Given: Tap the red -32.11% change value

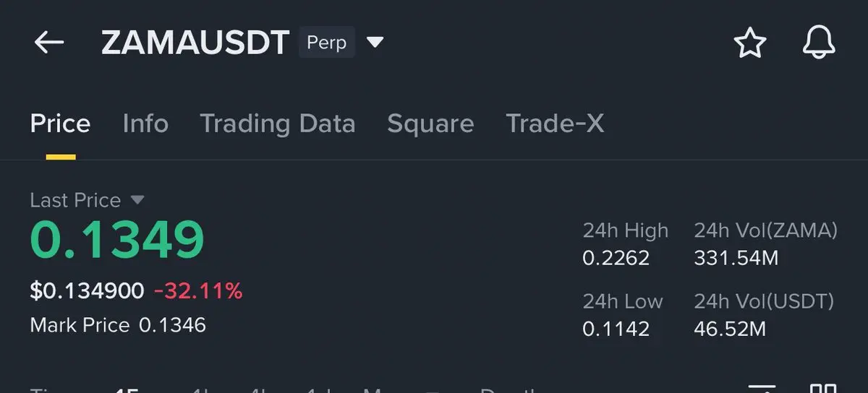Looking at the screenshot, I should coord(198,291).
